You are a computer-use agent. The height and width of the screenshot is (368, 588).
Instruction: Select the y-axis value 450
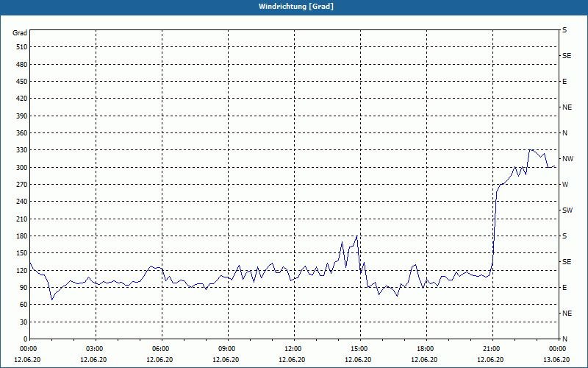click(x=22, y=82)
